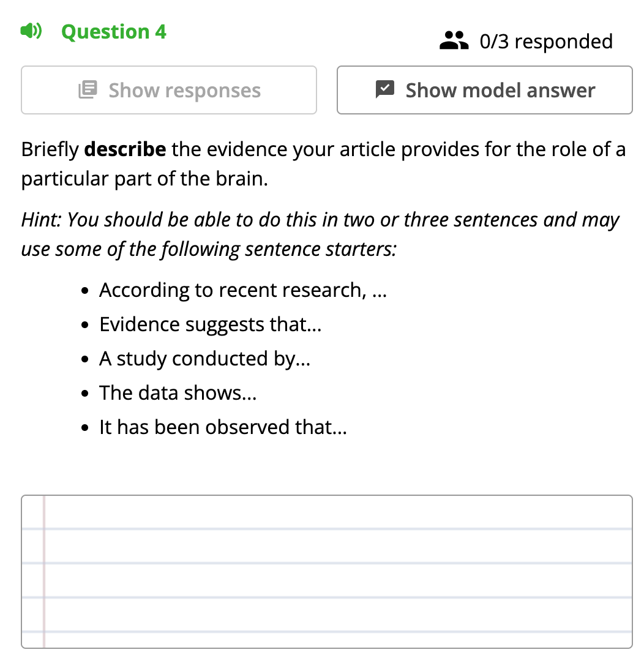Click the 'Evidence suggests that' sentence starter
The width and height of the screenshot is (644, 666).
coord(210,324)
